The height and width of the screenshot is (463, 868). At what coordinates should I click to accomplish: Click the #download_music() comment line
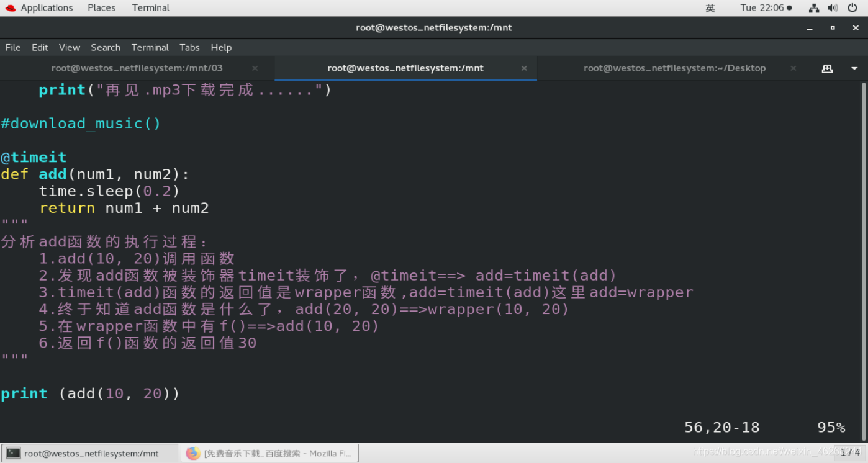(x=81, y=124)
